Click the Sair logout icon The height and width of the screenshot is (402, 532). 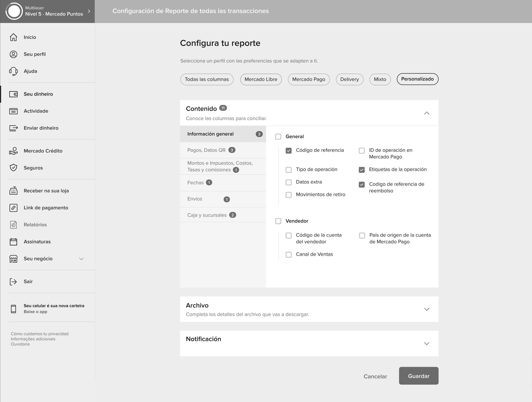[13, 282]
